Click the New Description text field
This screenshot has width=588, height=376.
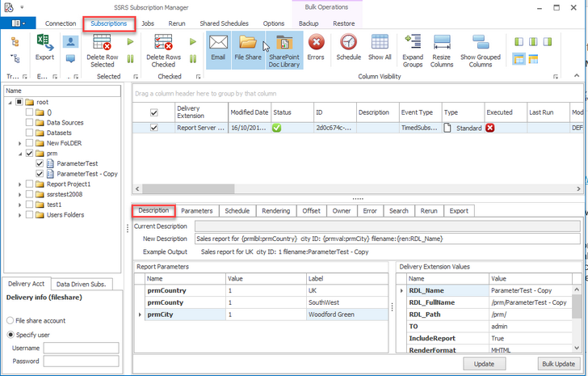click(388, 239)
